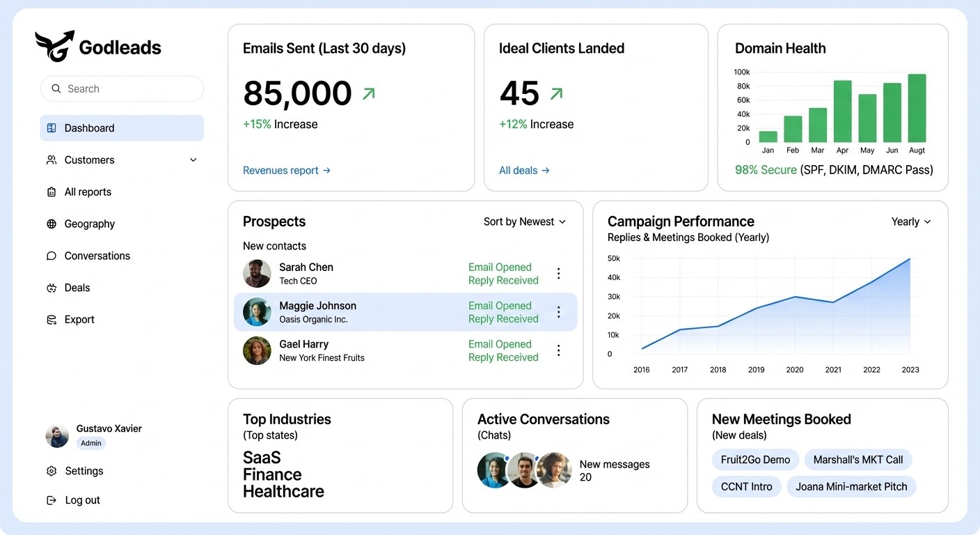980x535 pixels.
Task: Open the Customers section icon
Action: [x=50, y=160]
